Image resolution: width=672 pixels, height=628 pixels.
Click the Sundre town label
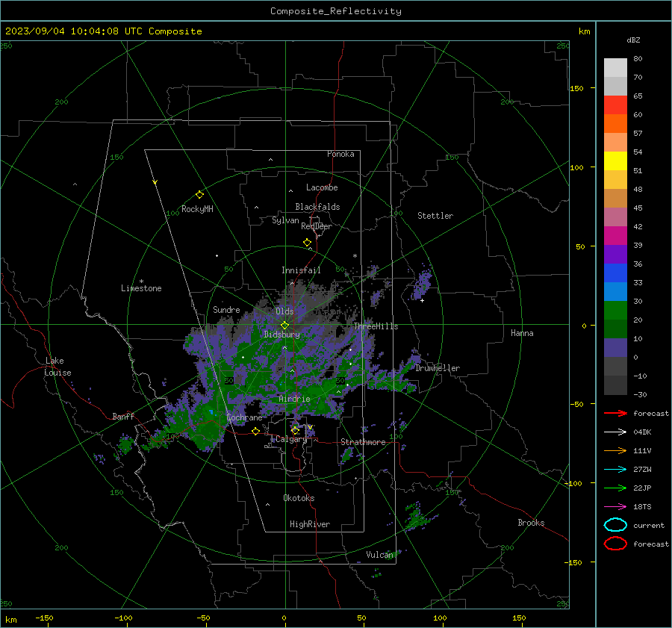(x=226, y=309)
